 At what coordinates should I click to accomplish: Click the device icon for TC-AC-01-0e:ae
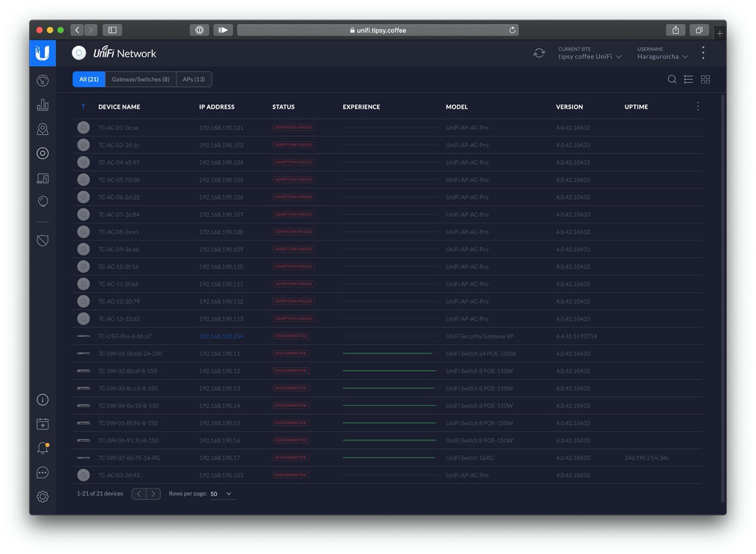83,128
